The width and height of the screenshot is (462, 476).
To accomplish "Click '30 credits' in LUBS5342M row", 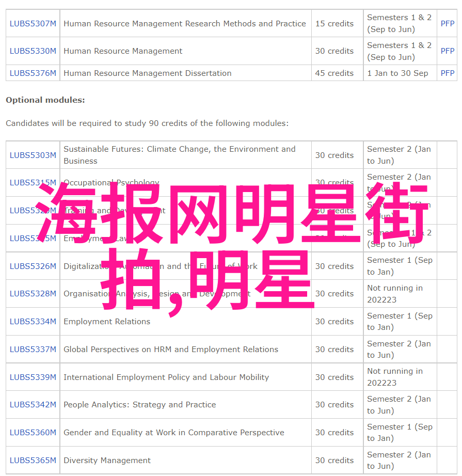I will pyautogui.click(x=334, y=405).
